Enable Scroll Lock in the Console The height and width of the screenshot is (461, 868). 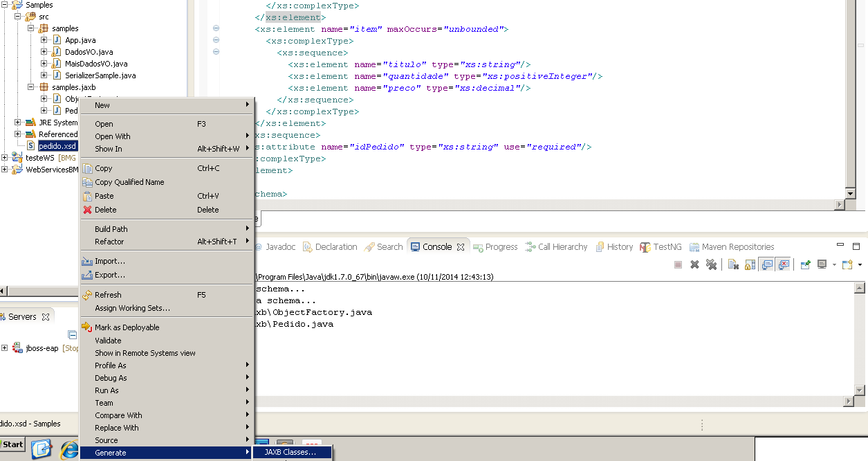[x=748, y=264]
